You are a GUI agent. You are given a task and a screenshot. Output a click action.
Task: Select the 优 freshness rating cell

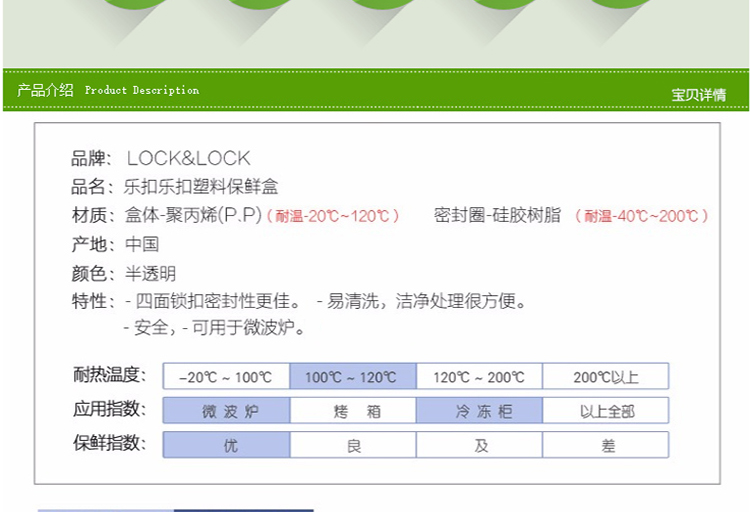tap(226, 445)
